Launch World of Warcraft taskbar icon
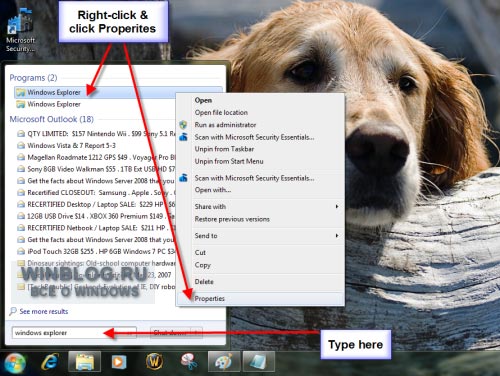This screenshot has height=376, width=500. click(x=154, y=361)
